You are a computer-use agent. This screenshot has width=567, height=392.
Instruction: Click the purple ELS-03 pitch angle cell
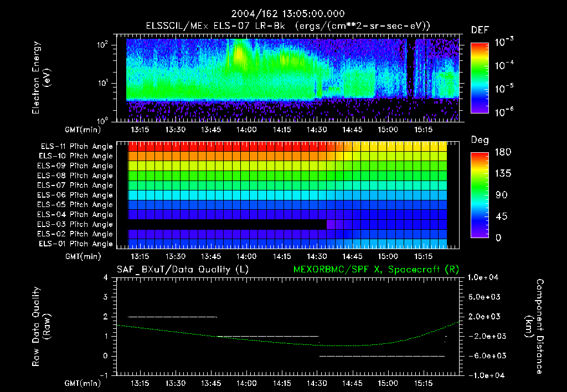tap(331, 224)
